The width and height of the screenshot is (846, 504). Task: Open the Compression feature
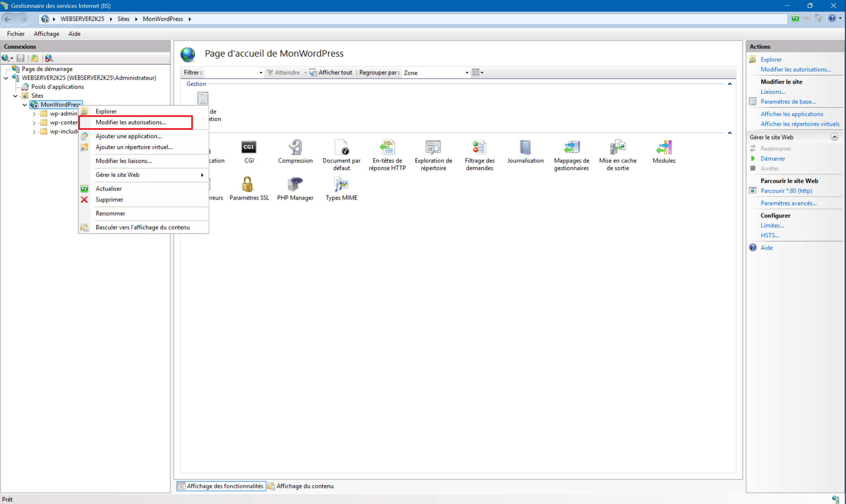[295, 147]
